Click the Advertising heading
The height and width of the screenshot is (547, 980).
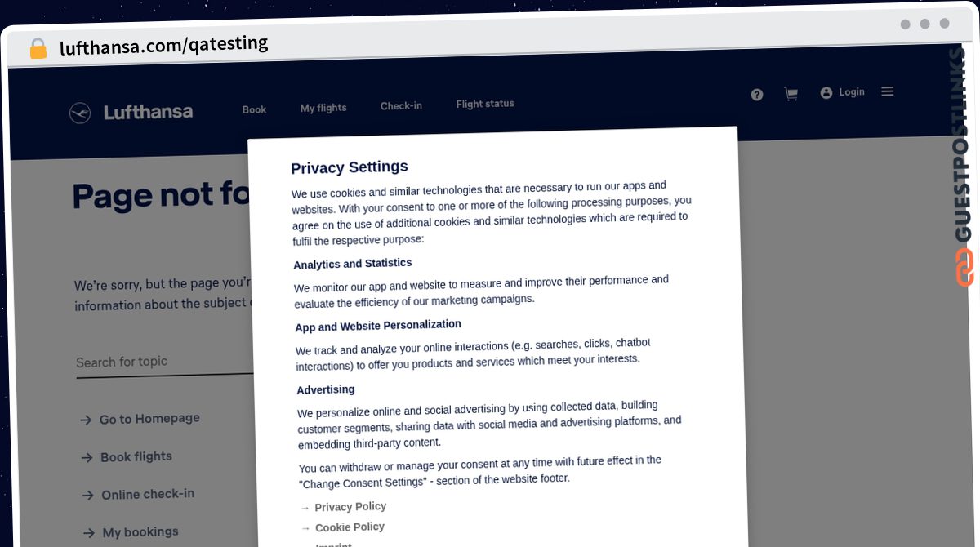tap(325, 390)
